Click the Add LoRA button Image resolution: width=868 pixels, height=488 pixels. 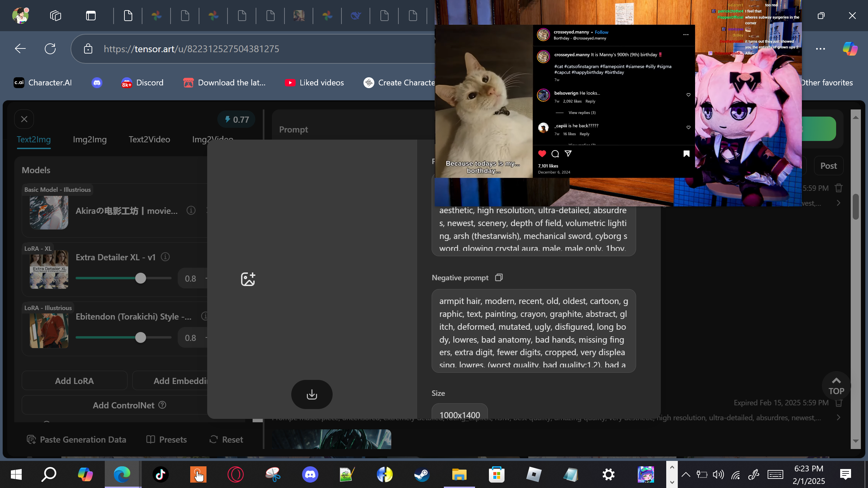point(74,381)
